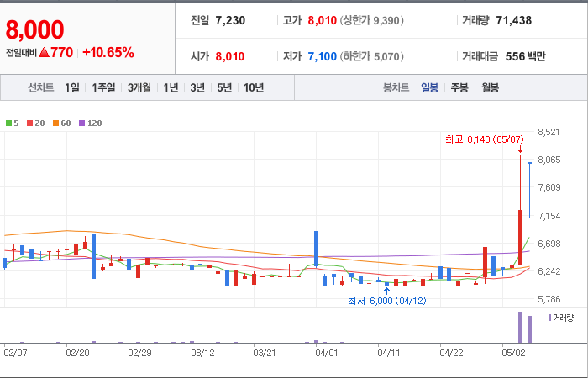
Task: Select the 1년 chart period
Action: pyautogui.click(x=171, y=87)
